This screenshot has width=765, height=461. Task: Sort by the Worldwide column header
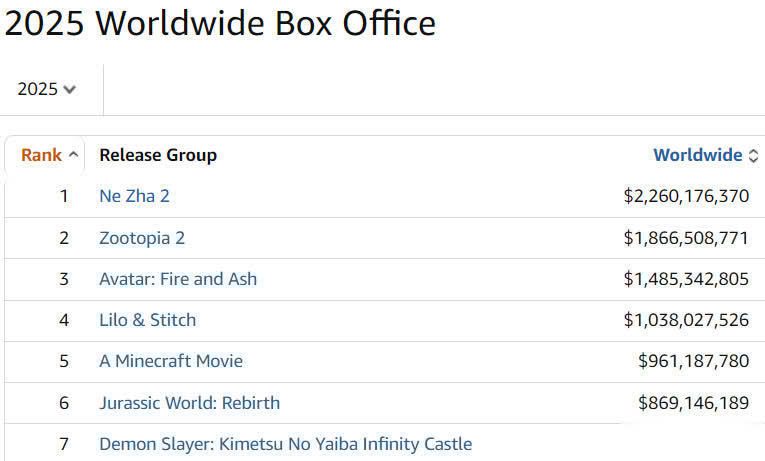click(x=697, y=155)
